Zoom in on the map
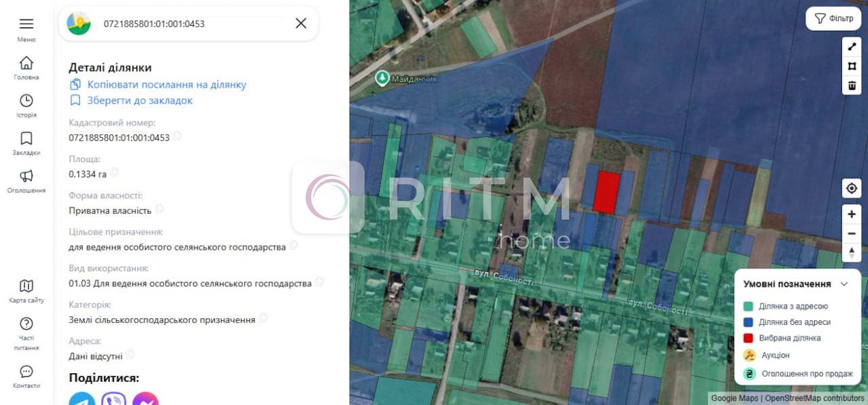The image size is (868, 405). (x=852, y=214)
